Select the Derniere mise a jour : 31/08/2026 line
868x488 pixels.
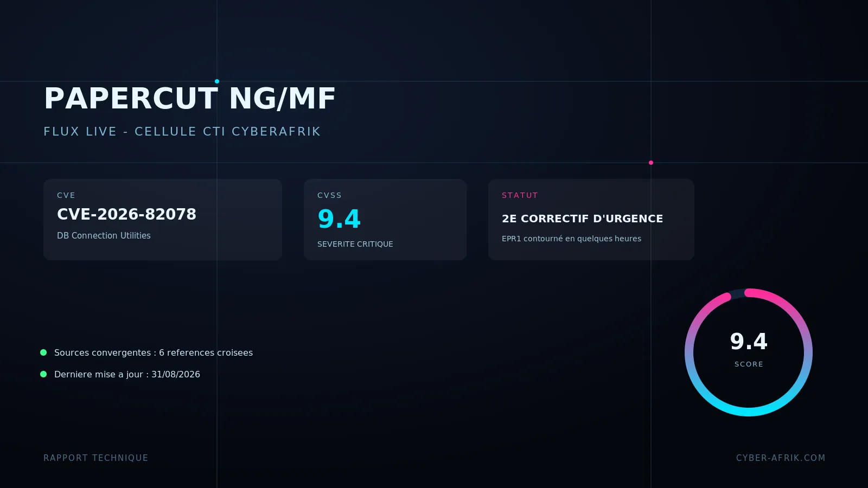click(x=127, y=374)
